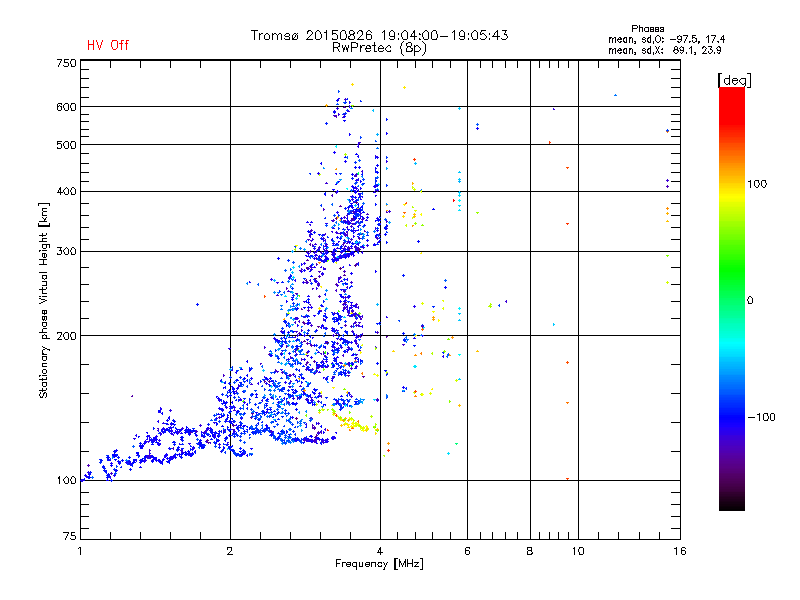Click the x-axis tick label '8'

pos(530,551)
